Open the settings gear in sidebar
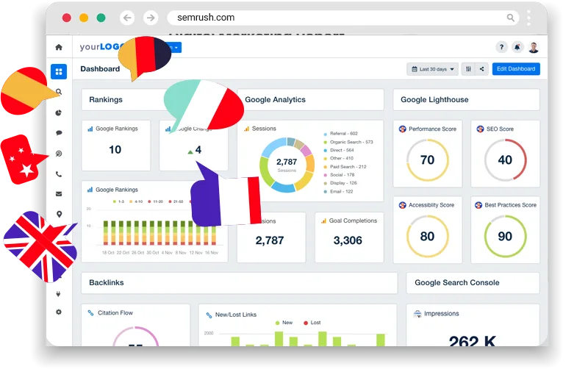This screenshot has width=588, height=369. (x=59, y=312)
